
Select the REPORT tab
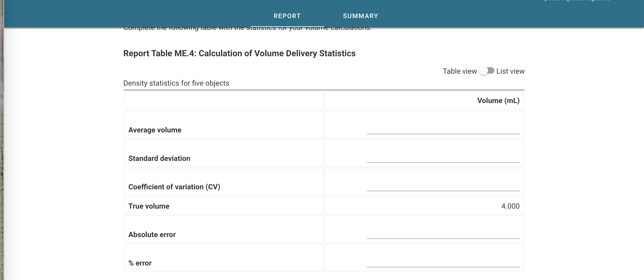tap(287, 16)
